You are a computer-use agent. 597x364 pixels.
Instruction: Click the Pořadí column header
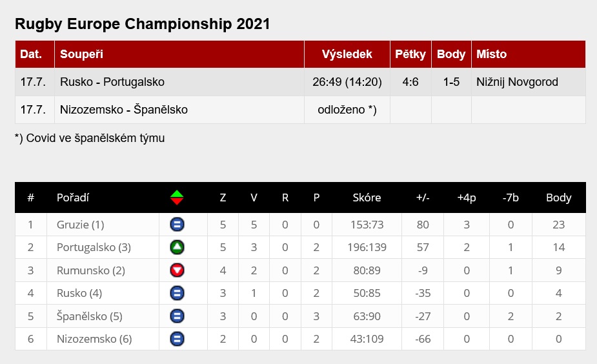tap(73, 197)
